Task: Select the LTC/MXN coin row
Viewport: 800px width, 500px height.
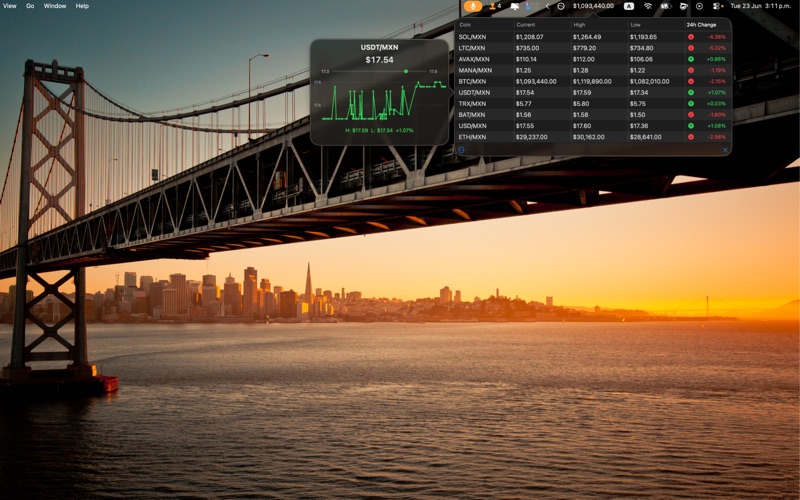Action: pos(593,48)
